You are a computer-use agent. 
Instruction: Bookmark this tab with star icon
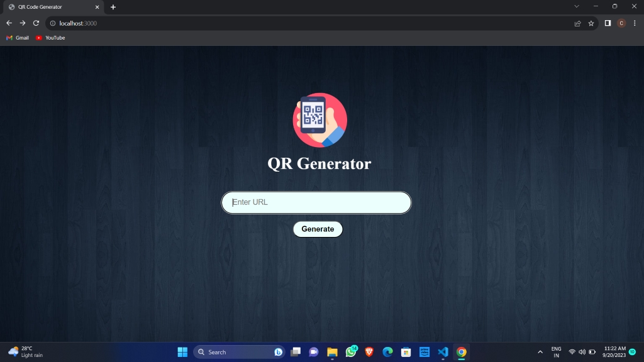(591, 23)
